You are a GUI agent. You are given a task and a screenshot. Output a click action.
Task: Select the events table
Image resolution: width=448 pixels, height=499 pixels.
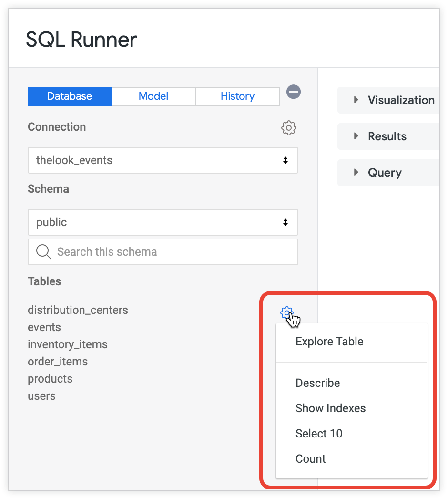point(44,327)
